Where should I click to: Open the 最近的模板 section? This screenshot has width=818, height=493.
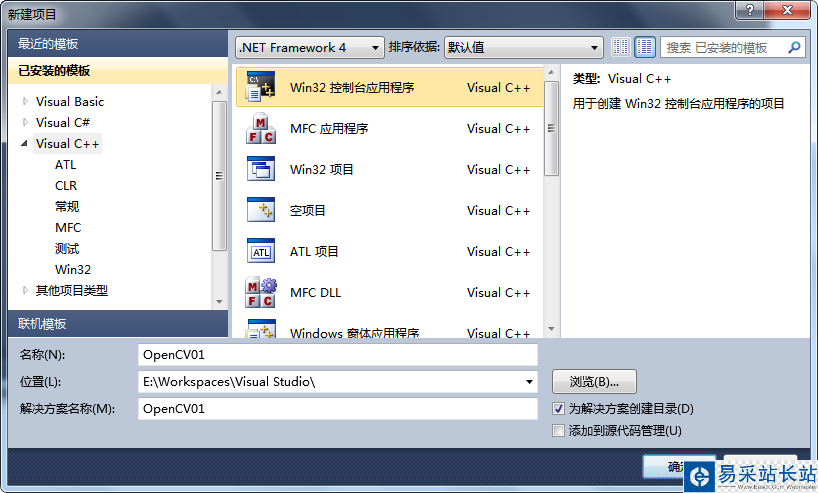[x=118, y=44]
